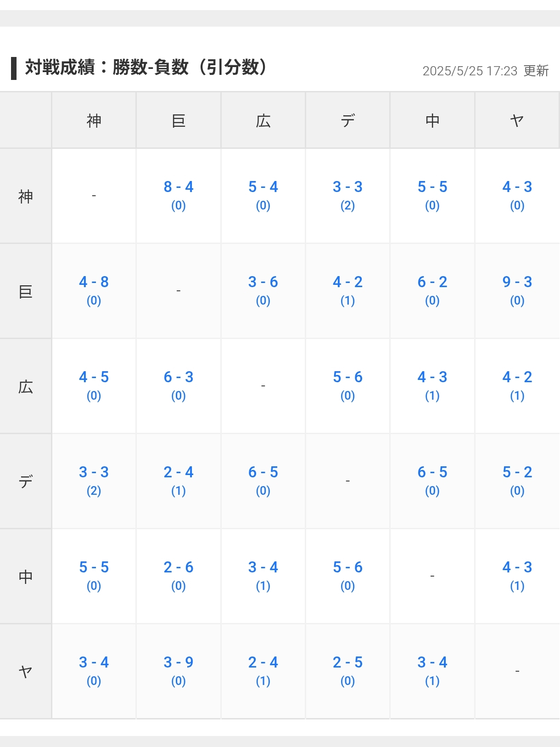Click the 5 - 4 record in the 神 row
Screen dimensions: 560x747
pos(263,187)
